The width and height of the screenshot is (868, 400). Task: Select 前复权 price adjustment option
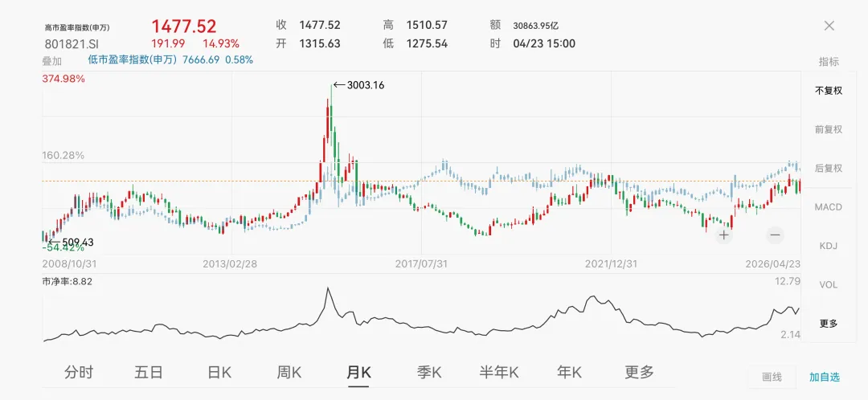pyautogui.click(x=829, y=129)
